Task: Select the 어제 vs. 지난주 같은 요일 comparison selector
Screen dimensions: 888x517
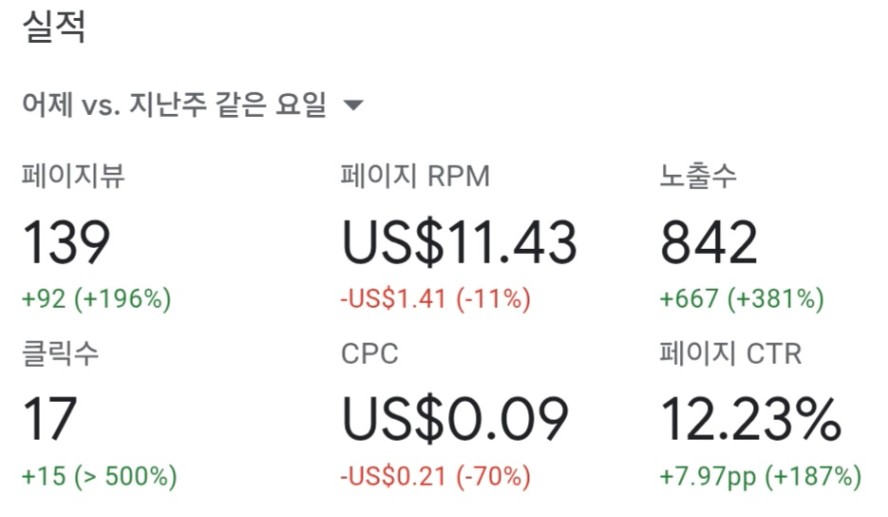Action: pos(193,105)
